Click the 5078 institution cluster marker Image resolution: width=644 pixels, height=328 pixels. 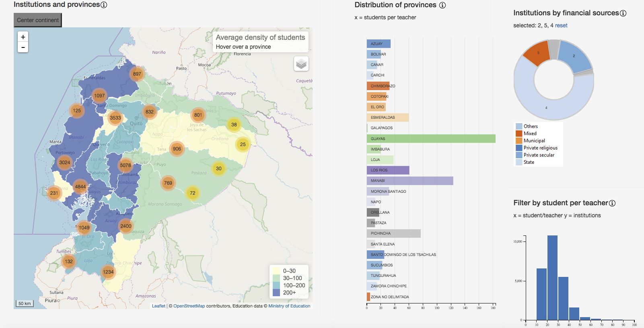tap(125, 165)
